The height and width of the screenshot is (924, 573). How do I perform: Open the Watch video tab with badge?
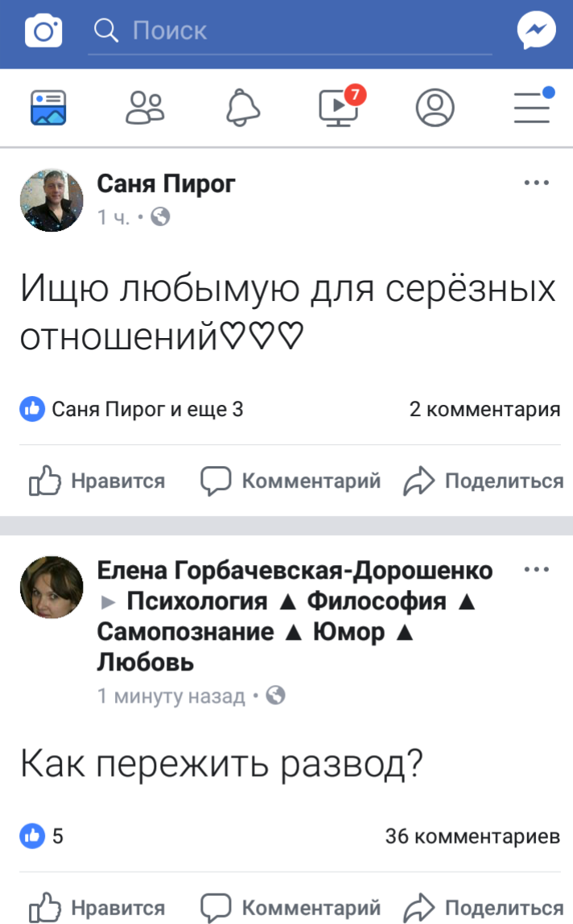click(x=339, y=108)
